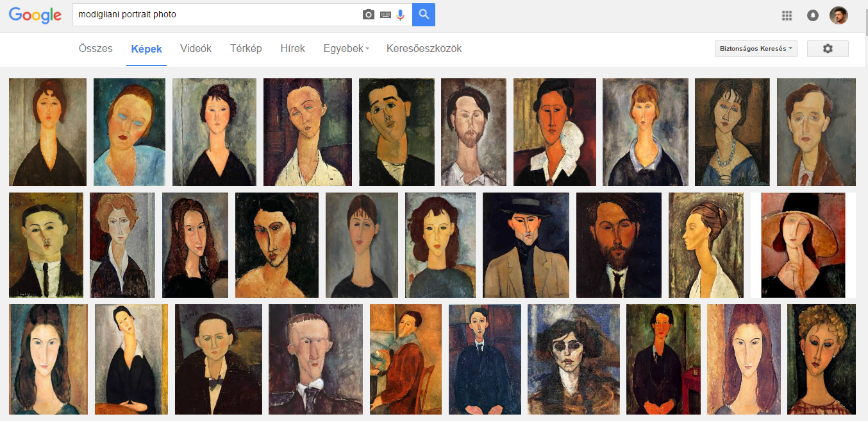Open search by image camera icon

coord(369,15)
